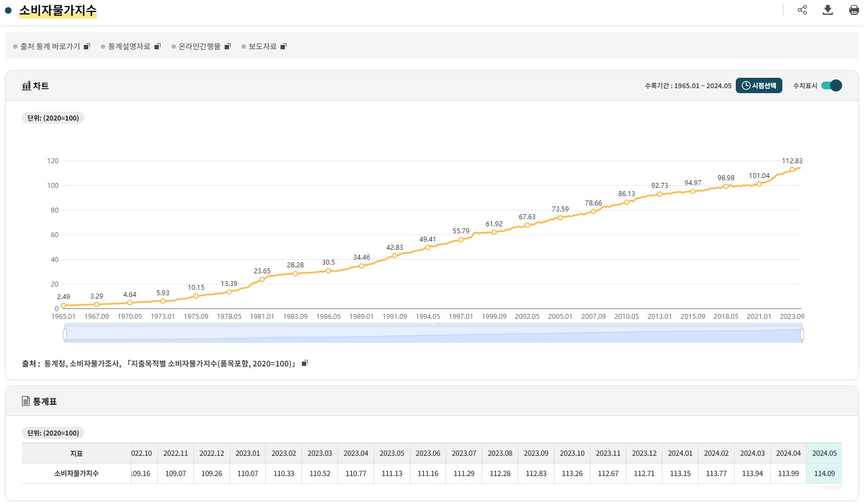Toggle the 수치표시 switch off

point(831,85)
